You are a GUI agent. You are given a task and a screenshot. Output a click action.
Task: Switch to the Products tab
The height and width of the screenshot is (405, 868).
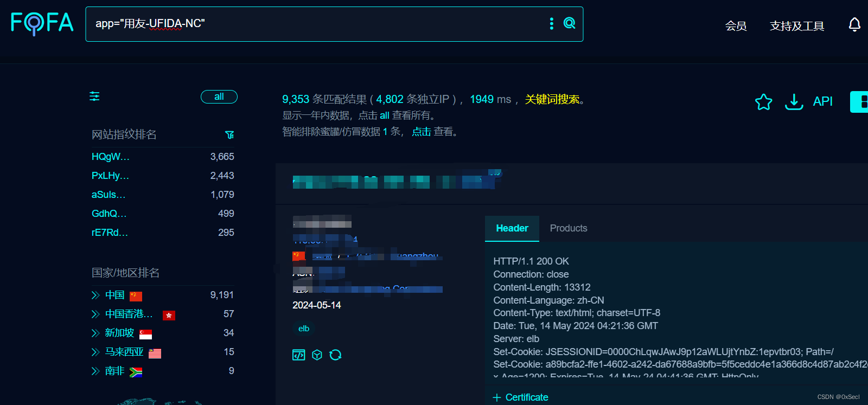569,228
